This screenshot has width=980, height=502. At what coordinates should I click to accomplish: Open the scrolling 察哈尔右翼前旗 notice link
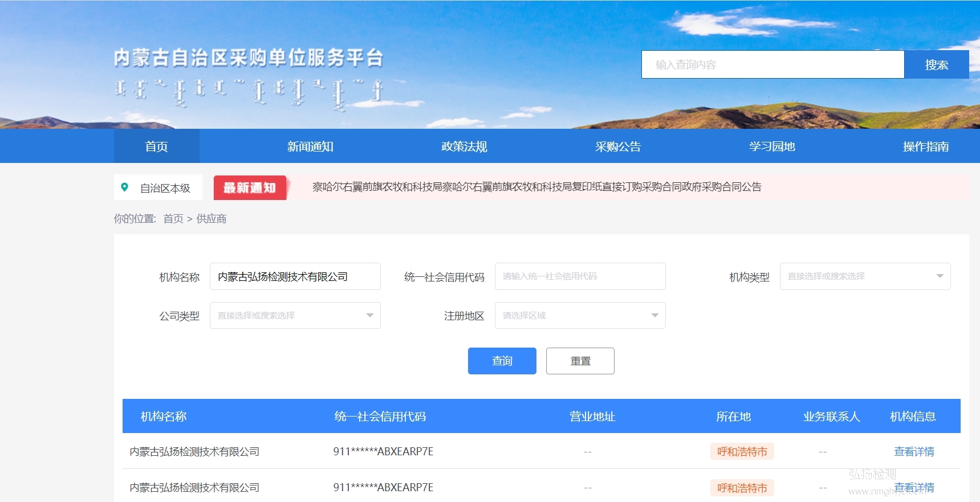click(x=536, y=187)
